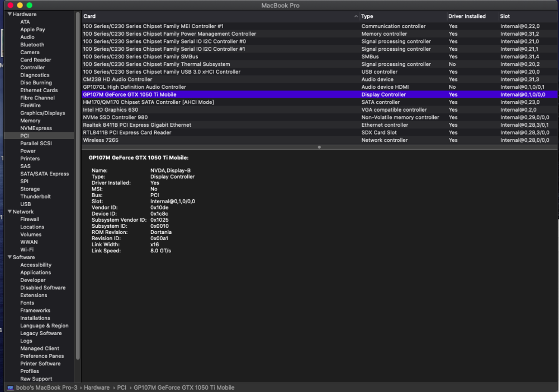This screenshot has width=559, height=392.
Task: Sort by the Type column header
Action: click(403, 16)
